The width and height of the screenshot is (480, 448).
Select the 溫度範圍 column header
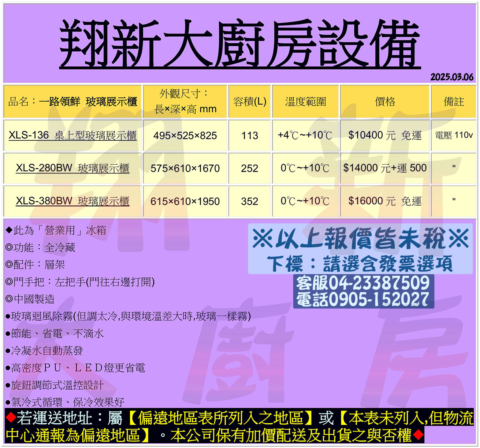pyautogui.click(x=306, y=102)
